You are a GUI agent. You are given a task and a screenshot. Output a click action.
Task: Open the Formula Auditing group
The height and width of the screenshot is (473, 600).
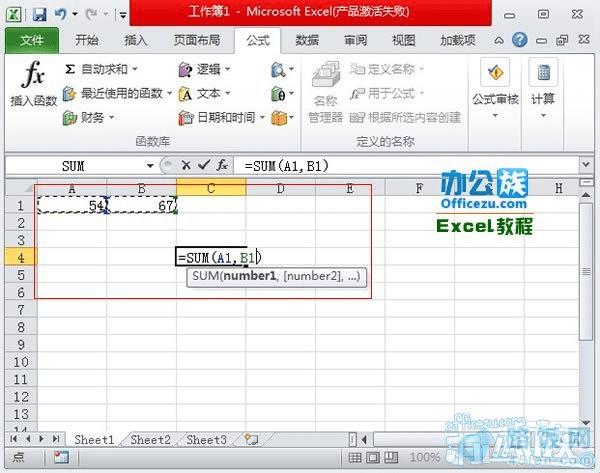(496, 89)
